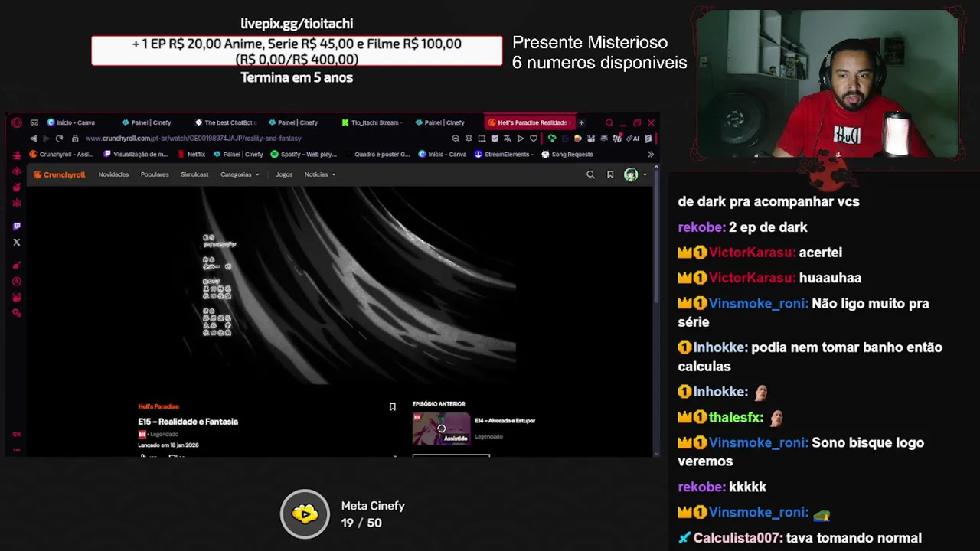This screenshot has height=551, width=980.
Task: Open the Quadro e poster G... bookmark
Action: pyautogui.click(x=377, y=154)
